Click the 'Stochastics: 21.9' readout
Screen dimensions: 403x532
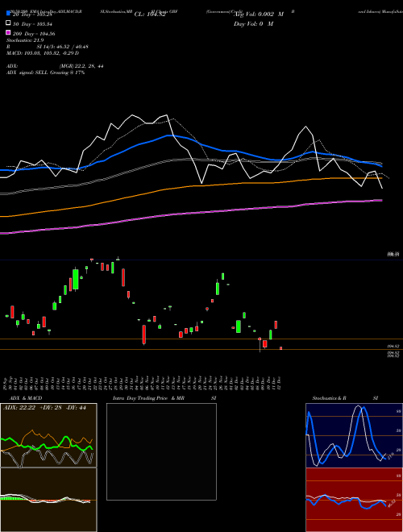point(25,40)
